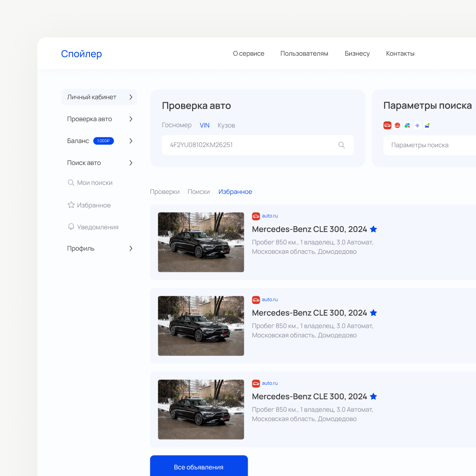476x476 pixels.
Task: Open Избранное in the sidebar
Action: [94, 205]
